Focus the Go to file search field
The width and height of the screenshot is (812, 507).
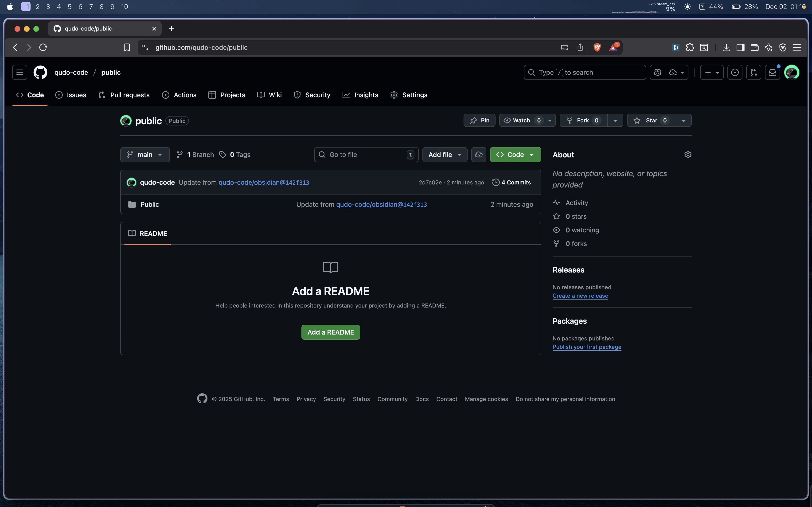pyautogui.click(x=365, y=155)
